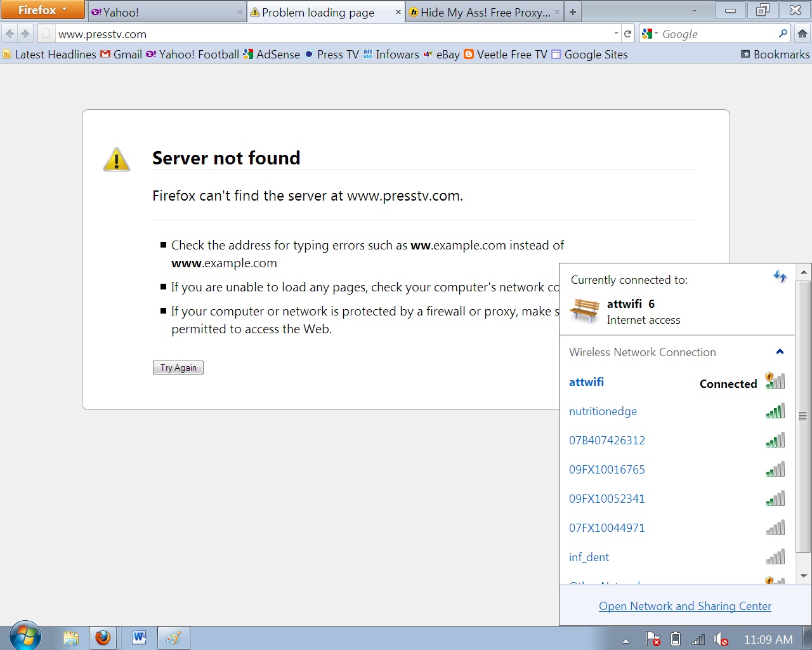Click the Firefox taskbar icon
Screen dimensions: 812x650
103,638
